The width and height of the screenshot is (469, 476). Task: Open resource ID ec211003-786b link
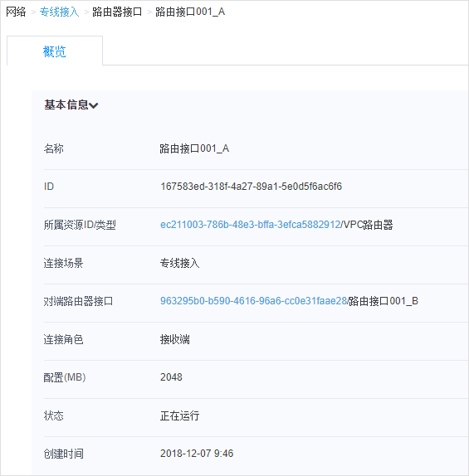click(x=250, y=225)
